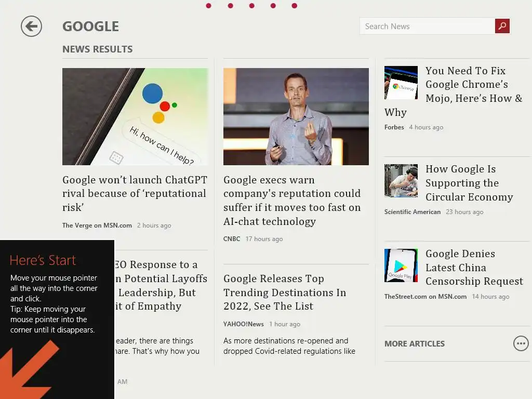Click the Scientific American source label
532x399 pixels.
[x=412, y=212]
